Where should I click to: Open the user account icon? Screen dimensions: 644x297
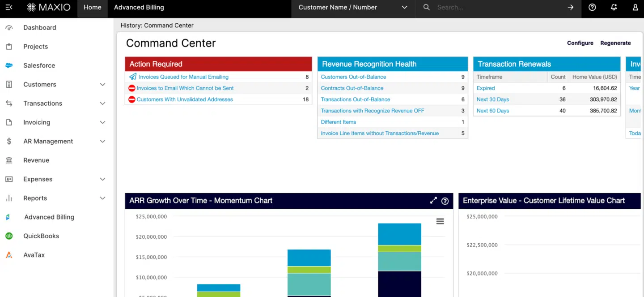[635, 7]
